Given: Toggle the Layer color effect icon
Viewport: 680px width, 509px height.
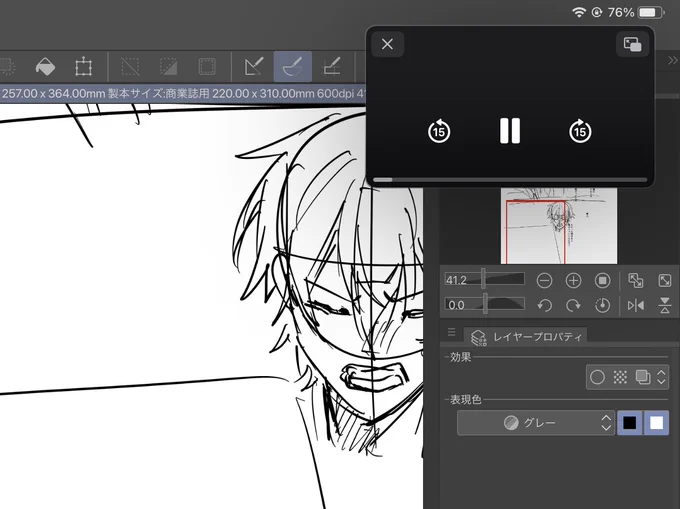Looking at the screenshot, I should (x=643, y=377).
